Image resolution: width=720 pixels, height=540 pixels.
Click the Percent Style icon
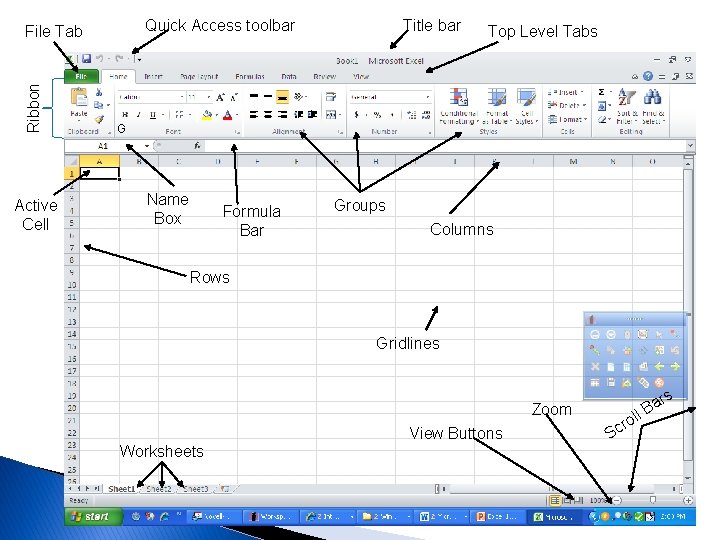[x=377, y=115]
